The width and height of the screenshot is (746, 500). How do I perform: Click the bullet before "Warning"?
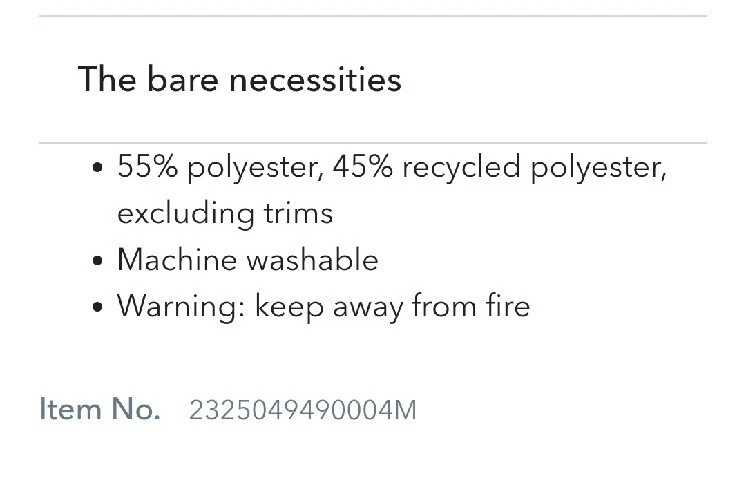pos(98,308)
